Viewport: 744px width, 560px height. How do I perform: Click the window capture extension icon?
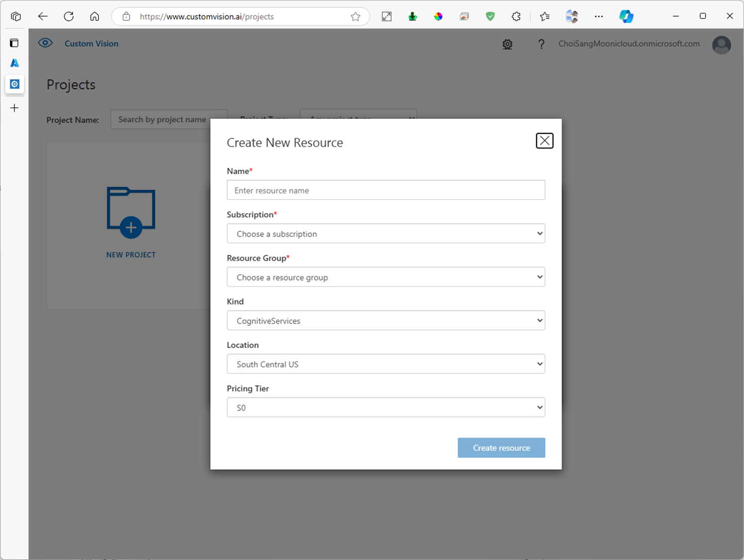click(x=464, y=16)
